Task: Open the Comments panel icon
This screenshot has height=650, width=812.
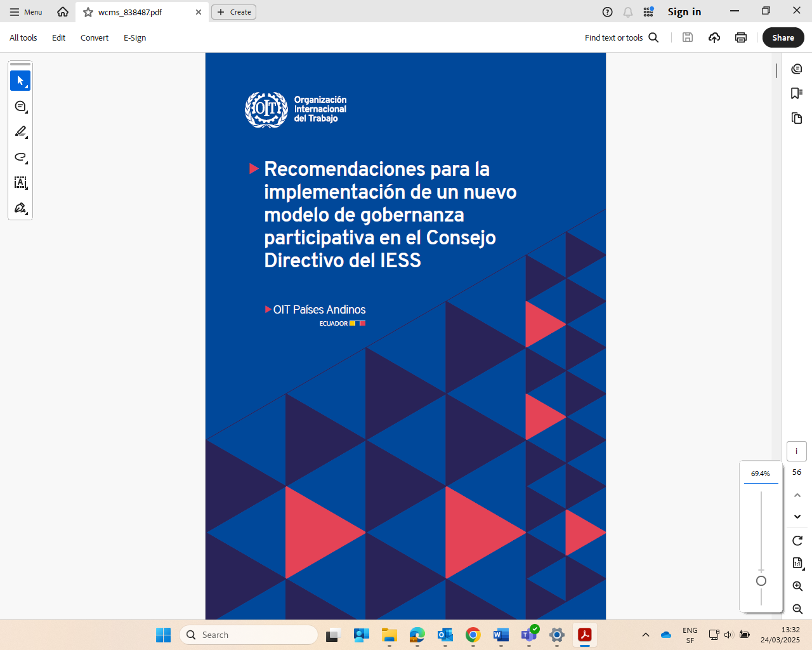Action: coord(797,69)
